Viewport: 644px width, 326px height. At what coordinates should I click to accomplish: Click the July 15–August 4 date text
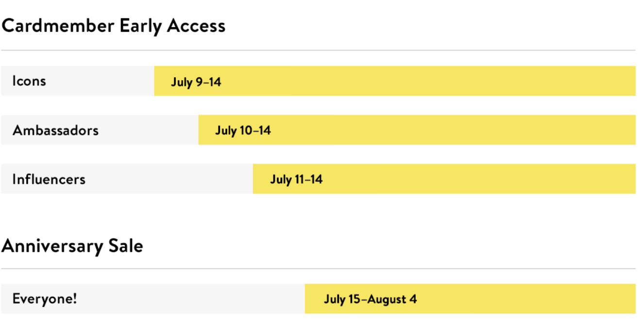pyautogui.click(x=370, y=299)
